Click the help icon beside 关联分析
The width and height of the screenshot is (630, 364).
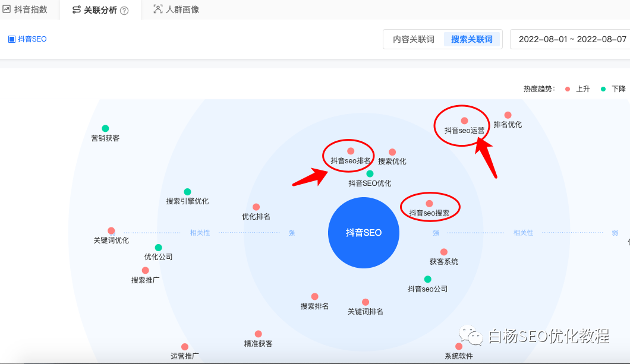coord(124,10)
